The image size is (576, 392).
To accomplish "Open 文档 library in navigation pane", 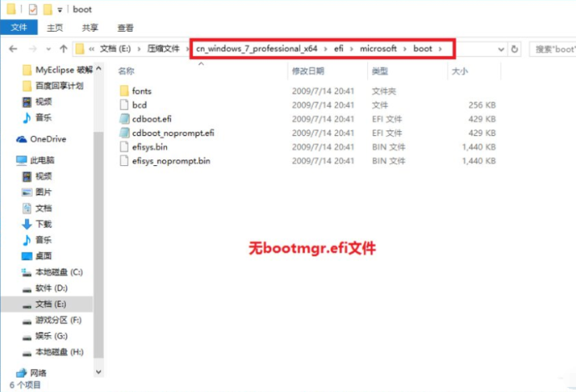I will pos(37,209).
